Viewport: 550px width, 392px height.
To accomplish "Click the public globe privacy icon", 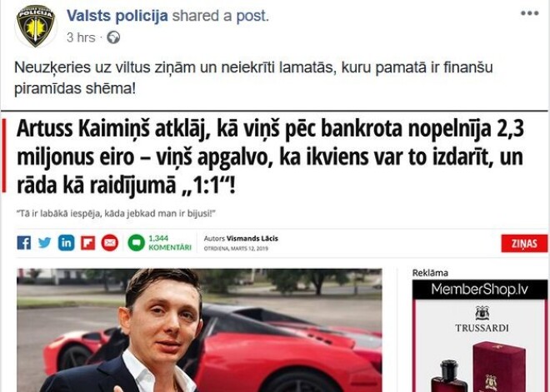I will 113,37.
